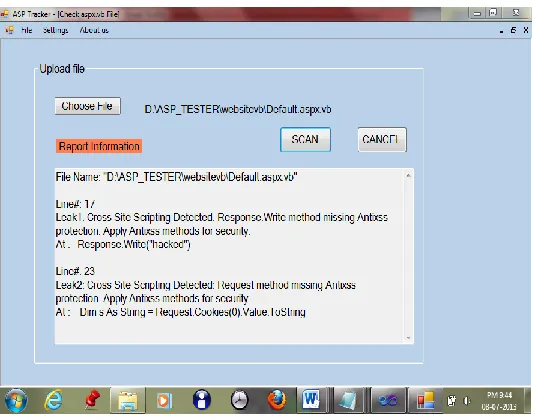Open the Settings menu
Screen dimensions: 534x420
(x=56, y=30)
